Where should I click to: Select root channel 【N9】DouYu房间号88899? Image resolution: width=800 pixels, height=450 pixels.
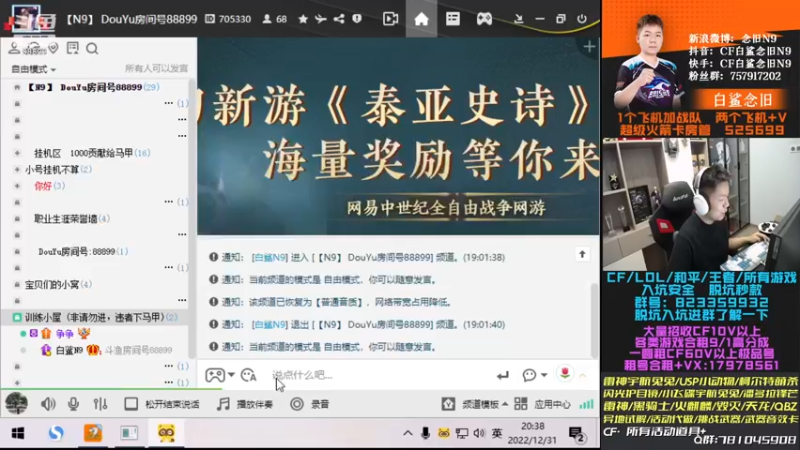[92, 87]
